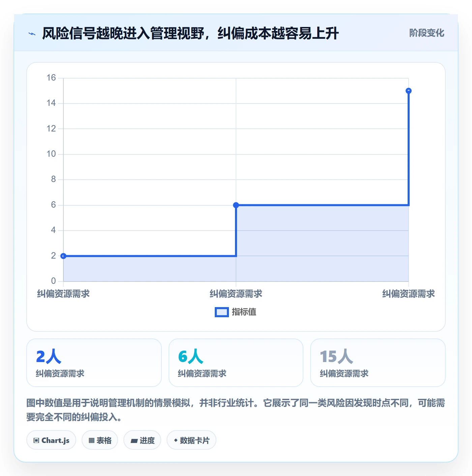Open the 2人 纠偏资源需求 card

94,363
